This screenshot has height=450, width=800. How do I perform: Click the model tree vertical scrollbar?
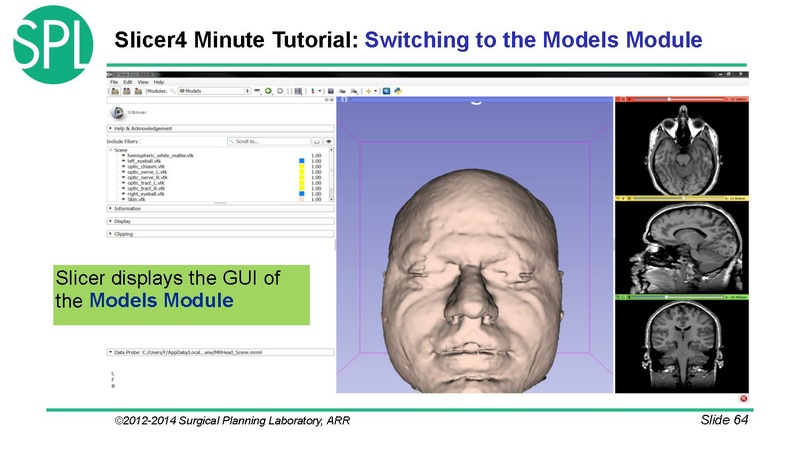pos(332,174)
